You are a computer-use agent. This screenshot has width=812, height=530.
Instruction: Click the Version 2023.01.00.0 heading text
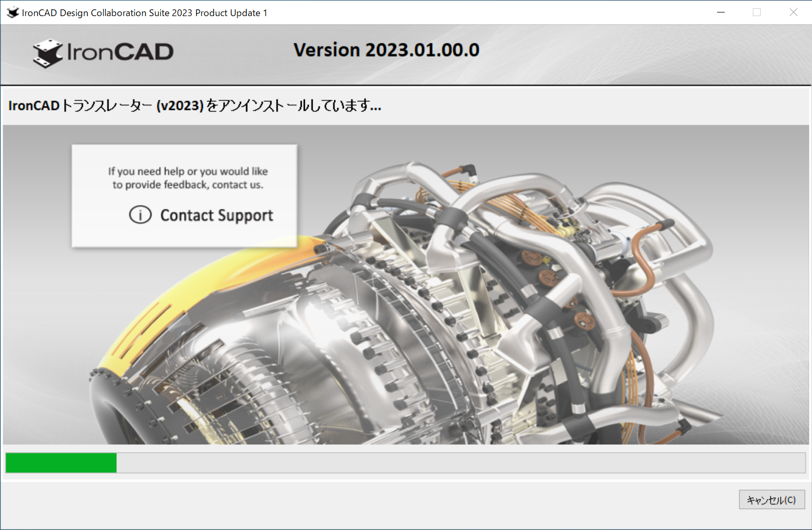(x=387, y=49)
